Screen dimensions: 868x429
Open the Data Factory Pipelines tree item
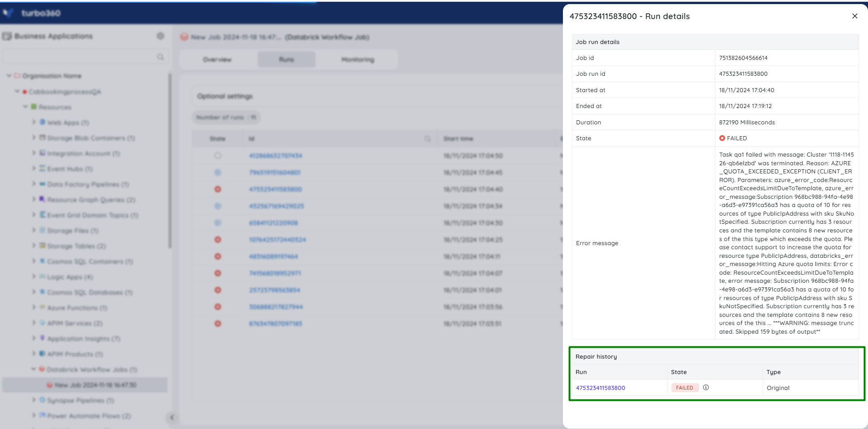pos(88,184)
